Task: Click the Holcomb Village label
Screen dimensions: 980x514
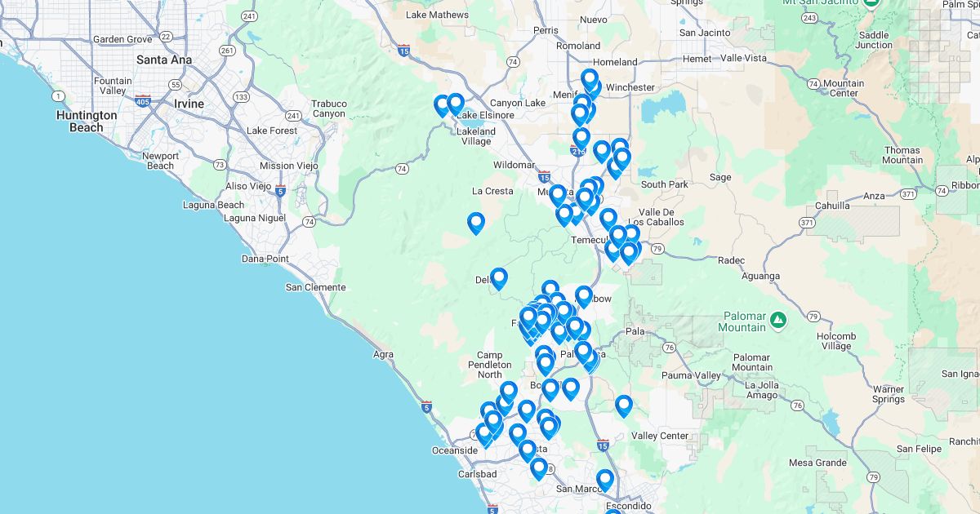Action: (836, 341)
